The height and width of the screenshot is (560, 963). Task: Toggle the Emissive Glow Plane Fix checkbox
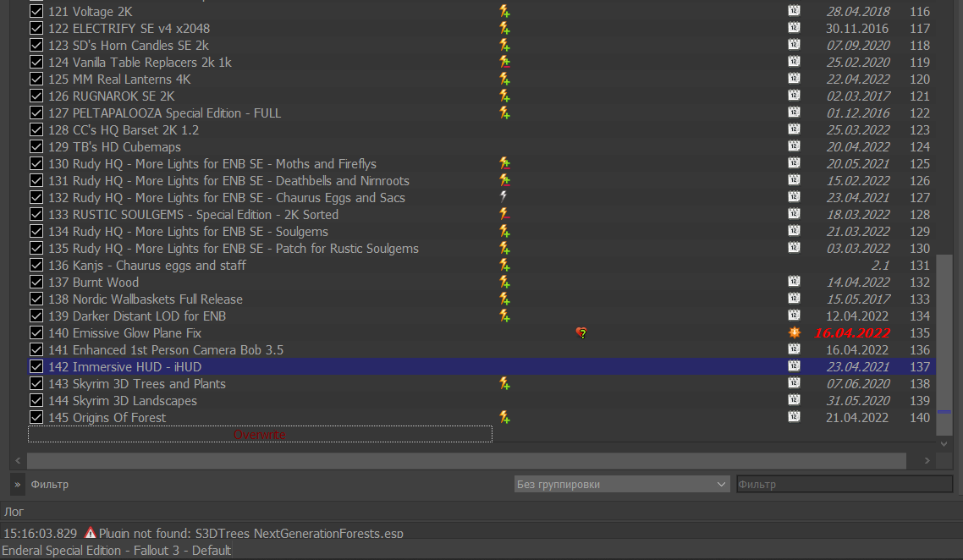(x=36, y=332)
